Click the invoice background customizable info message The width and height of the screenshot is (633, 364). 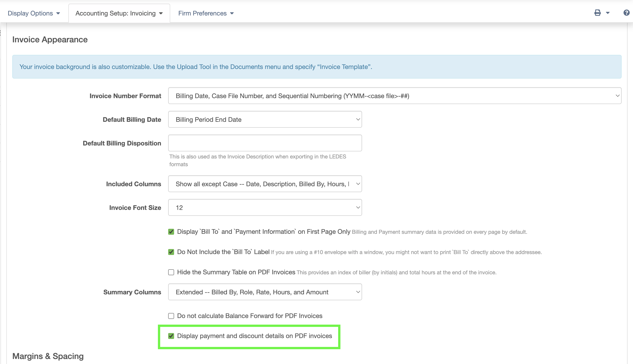coord(317,67)
